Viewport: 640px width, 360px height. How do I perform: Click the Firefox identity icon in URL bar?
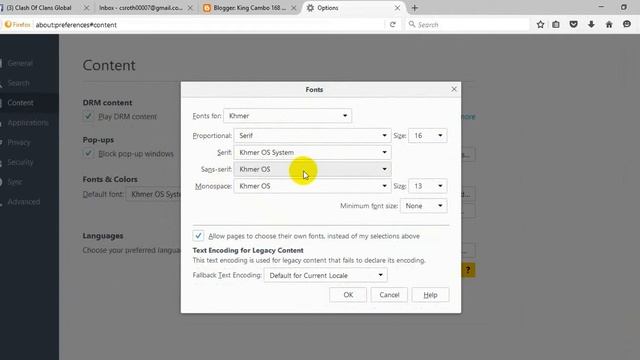coord(17,25)
